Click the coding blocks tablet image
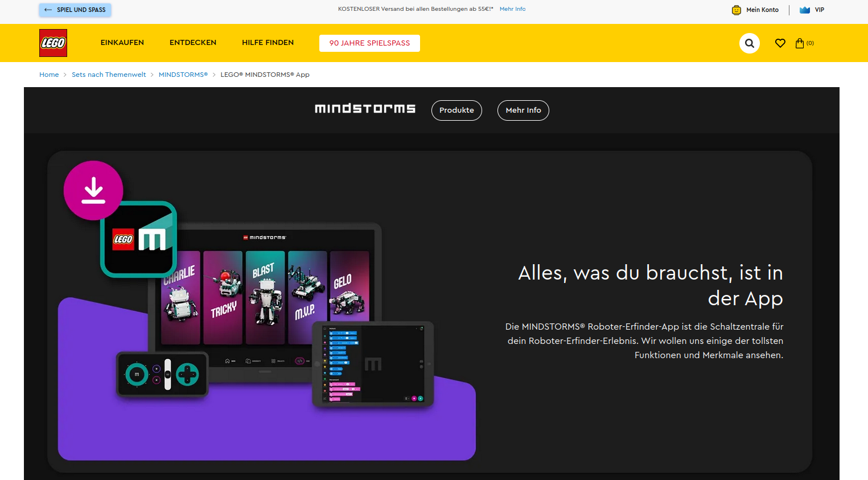The height and width of the screenshot is (480, 868). (x=373, y=364)
